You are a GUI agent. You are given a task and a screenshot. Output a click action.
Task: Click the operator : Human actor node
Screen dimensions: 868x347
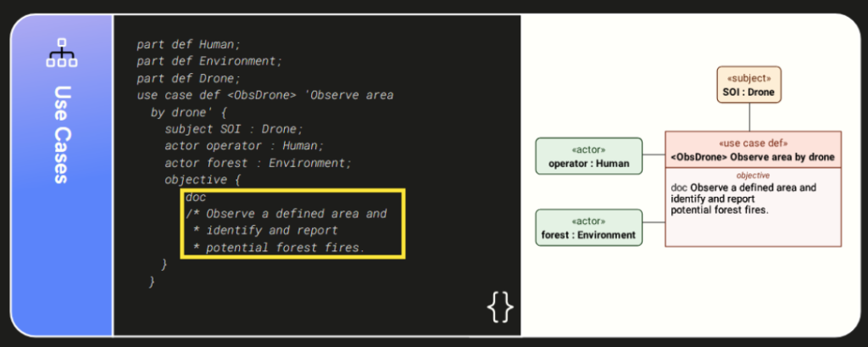point(589,157)
